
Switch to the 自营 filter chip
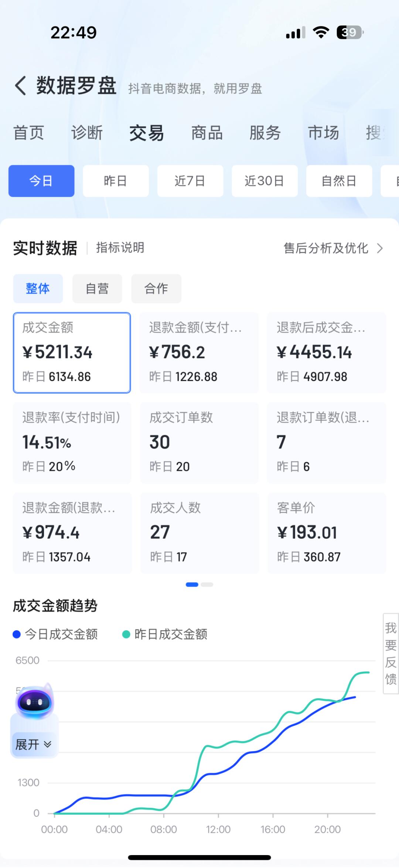coord(97,288)
